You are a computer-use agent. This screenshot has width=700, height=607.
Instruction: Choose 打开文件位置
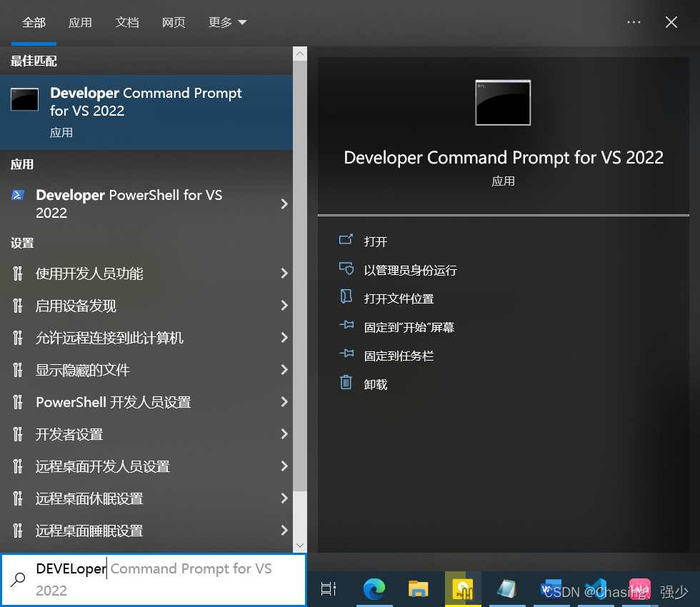[399, 299]
